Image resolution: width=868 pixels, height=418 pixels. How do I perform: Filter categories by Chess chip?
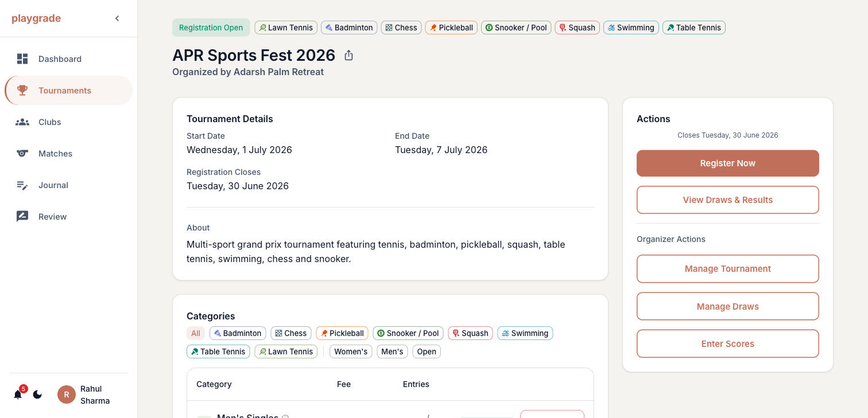[x=290, y=333]
